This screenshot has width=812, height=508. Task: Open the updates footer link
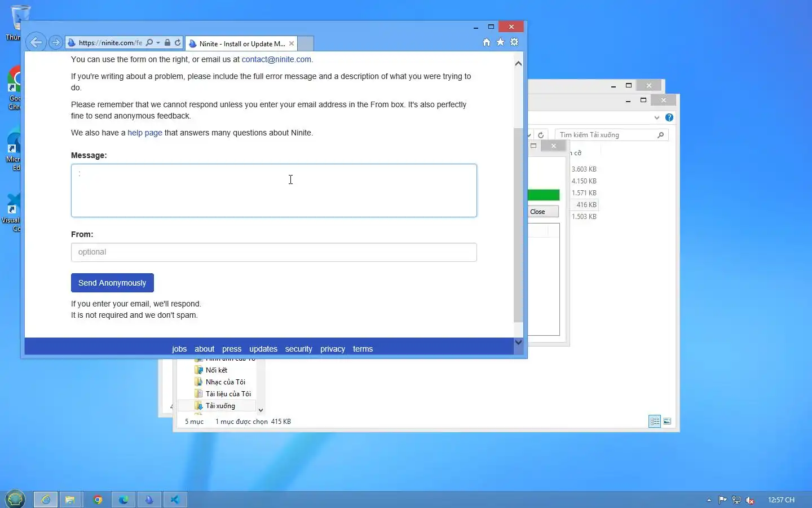coord(263,349)
